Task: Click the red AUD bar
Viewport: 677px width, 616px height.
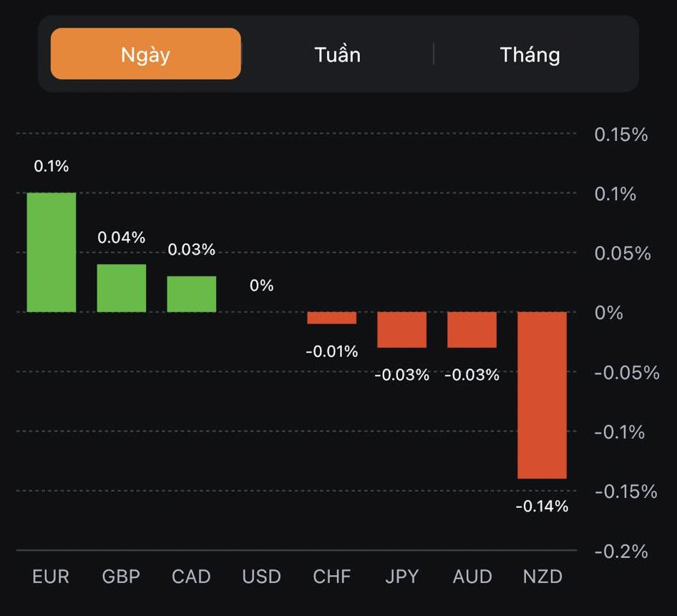Action: tap(472, 330)
